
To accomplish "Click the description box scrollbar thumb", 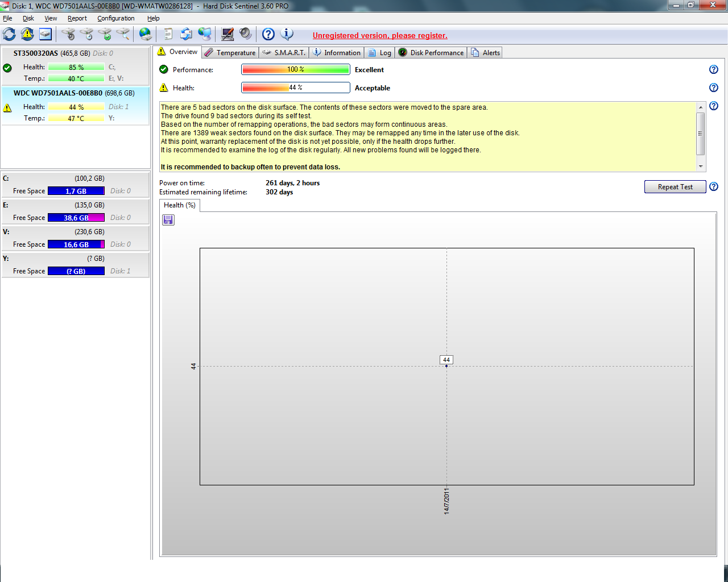I will point(701,134).
